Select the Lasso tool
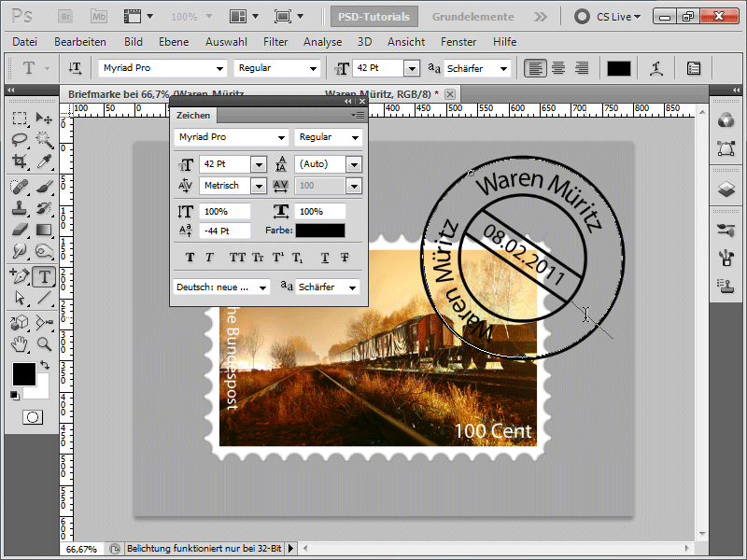Image resolution: width=747 pixels, height=560 pixels. (x=20, y=139)
